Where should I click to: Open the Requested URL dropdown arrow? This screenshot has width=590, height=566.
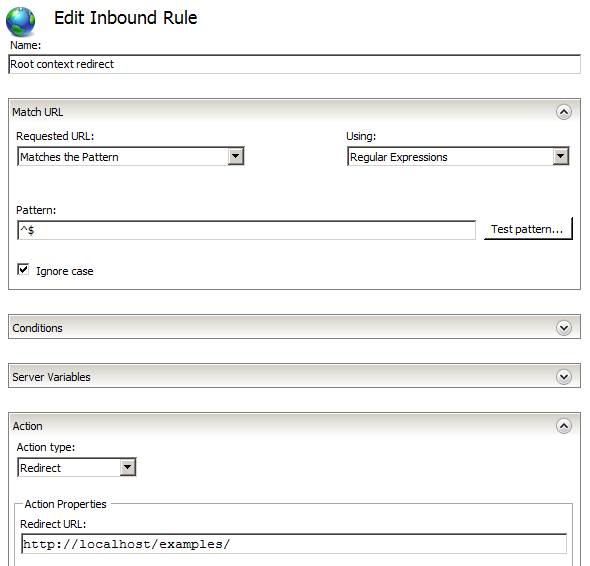236,156
